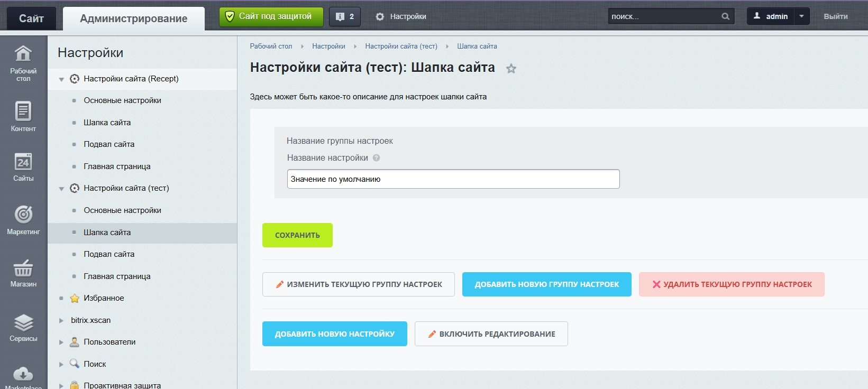
Task: Switch to the Администрирование tab
Action: (x=133, y=18)
